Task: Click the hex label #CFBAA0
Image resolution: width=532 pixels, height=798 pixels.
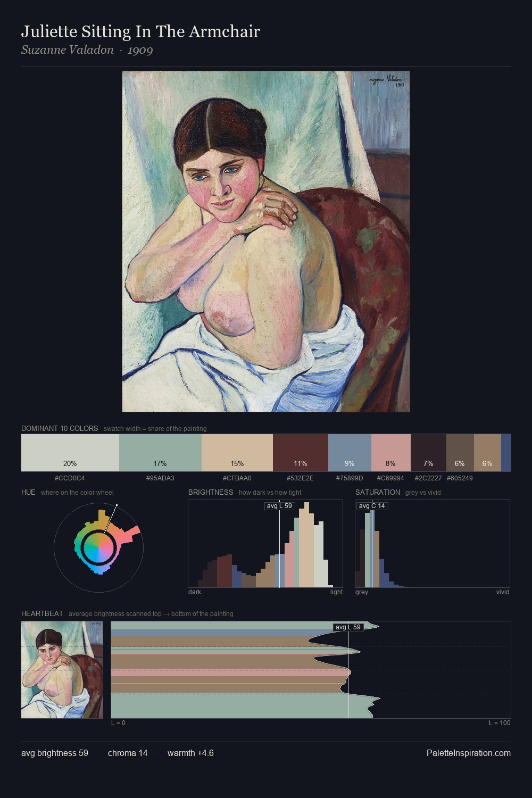Action: [x=237, y=478]
